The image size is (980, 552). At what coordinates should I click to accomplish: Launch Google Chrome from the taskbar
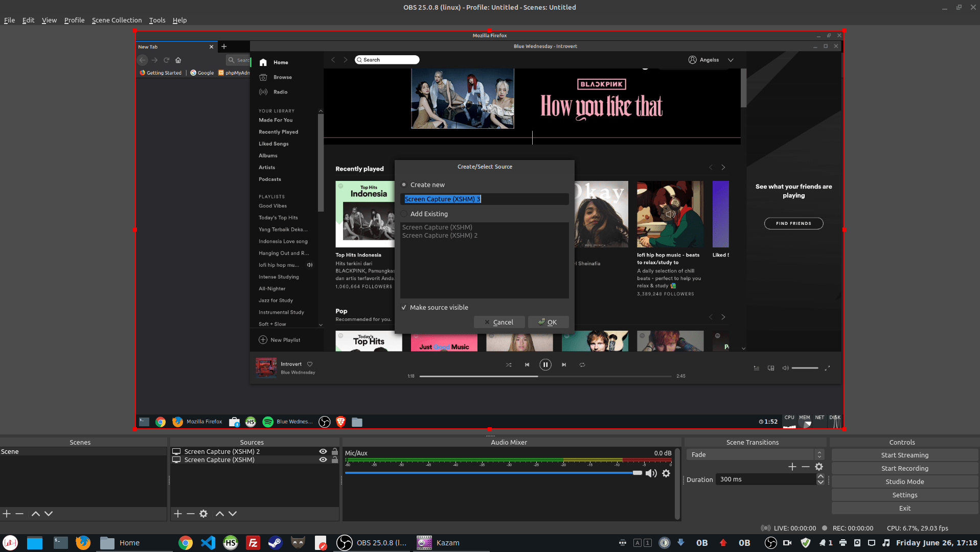pos(186,543)
